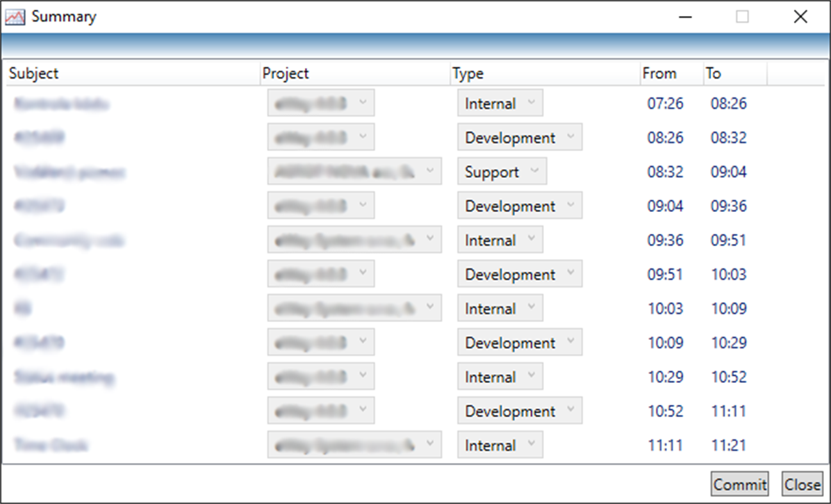Click the From column header
The width and height of the screenshot is (831, 504).
click(659, 74)
